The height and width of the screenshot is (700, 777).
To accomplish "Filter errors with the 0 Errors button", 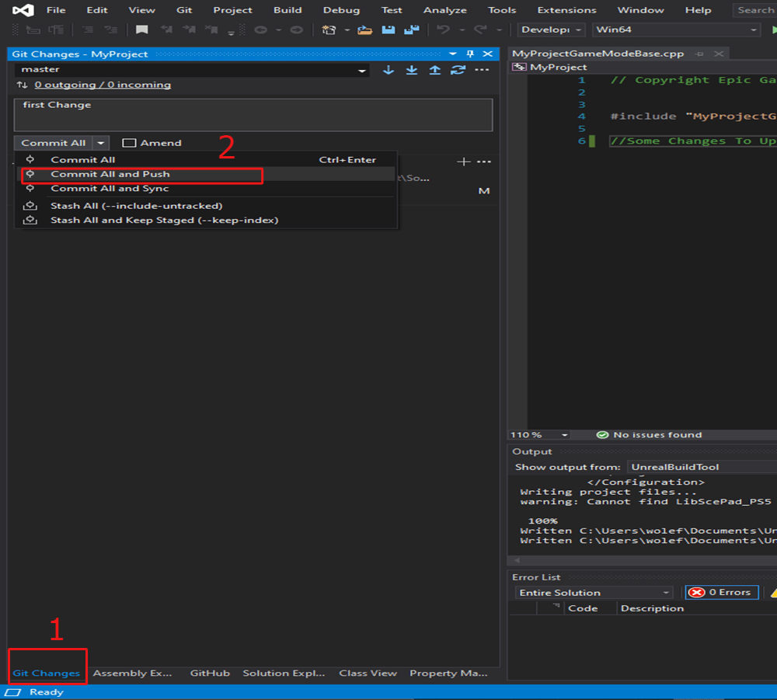I will click(721, 592).
